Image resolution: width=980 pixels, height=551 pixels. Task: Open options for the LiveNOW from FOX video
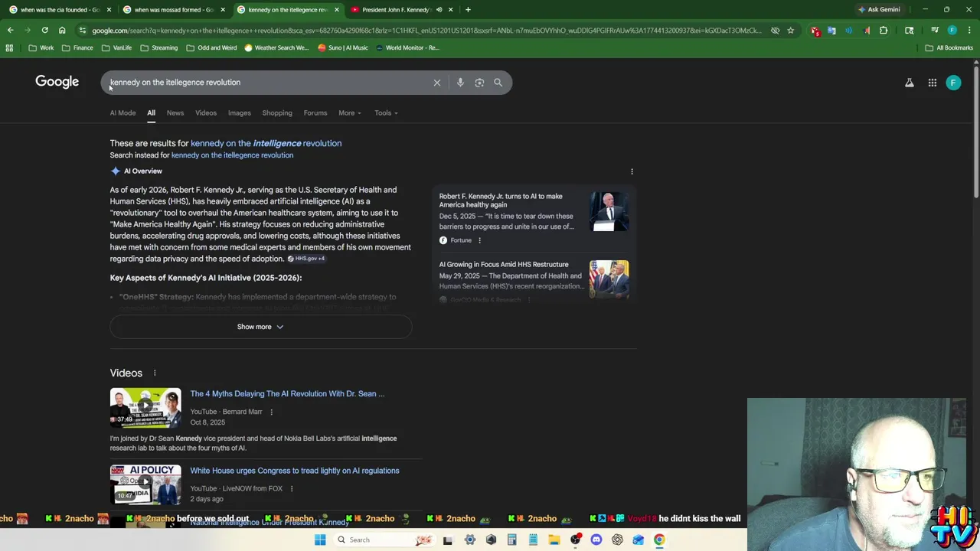292,488
